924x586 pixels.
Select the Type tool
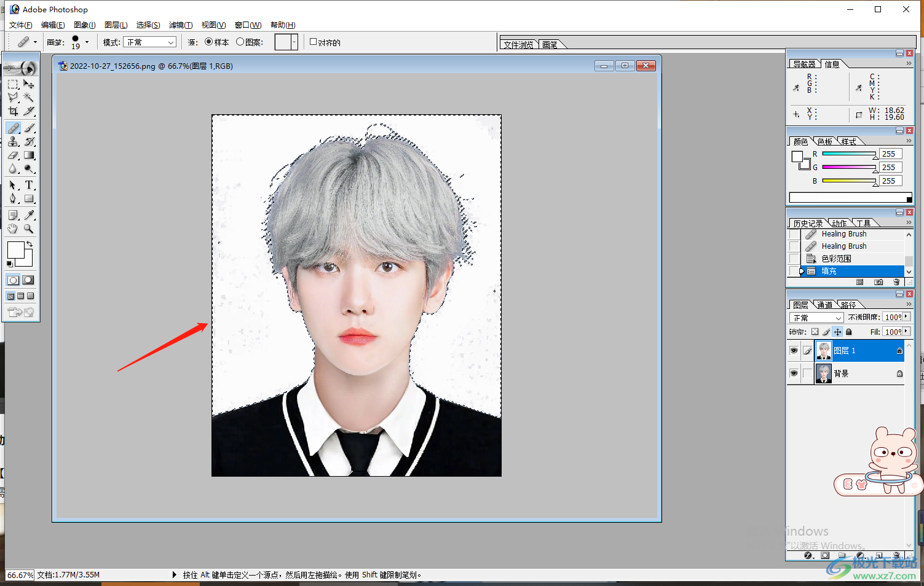pyautogui.click(x=29, y=185)
